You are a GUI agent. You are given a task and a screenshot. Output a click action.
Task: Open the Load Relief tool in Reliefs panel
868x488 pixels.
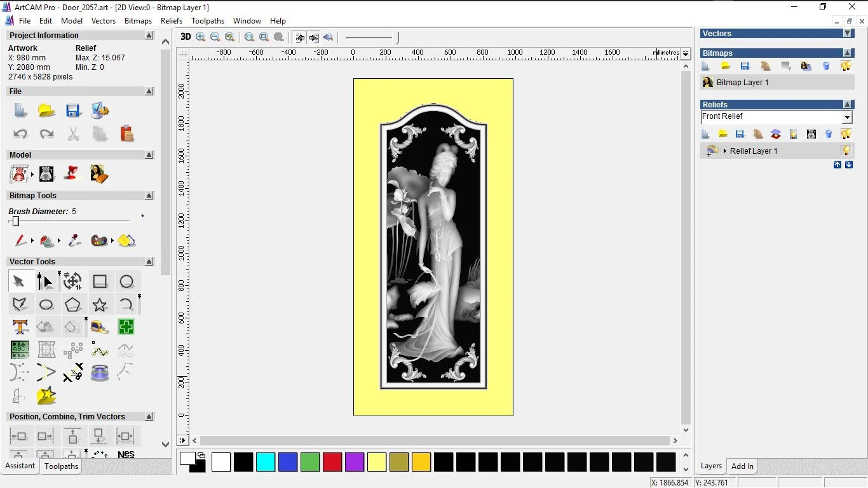pos(724,134)
